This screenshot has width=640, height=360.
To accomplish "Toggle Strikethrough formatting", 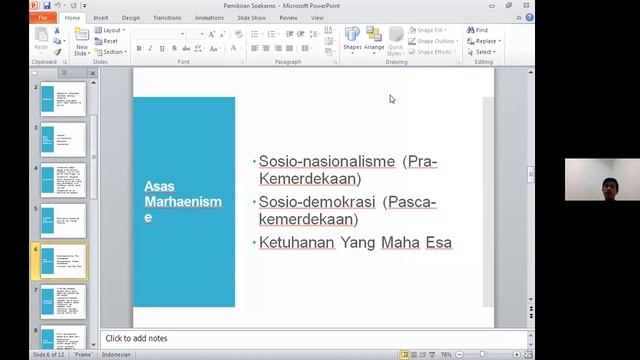I will (186, 49).
